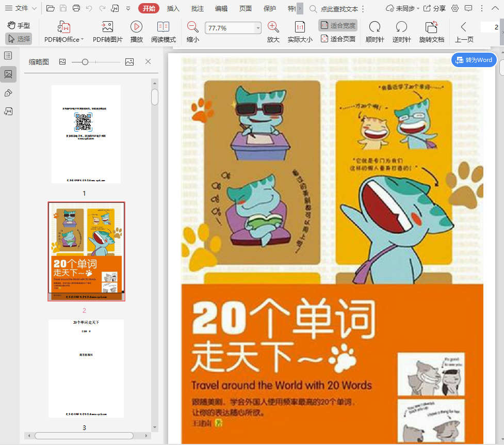Open the thumbnail sidebar panel icon
The width and height of the screenshot is (504, 445).
point(8,74)
